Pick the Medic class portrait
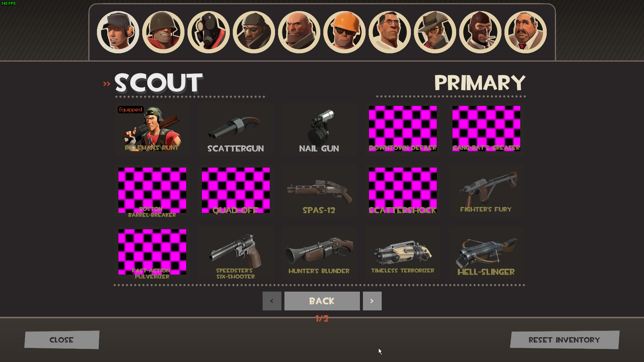This screenshot has height=362, width=644. [x=389, y=32]
